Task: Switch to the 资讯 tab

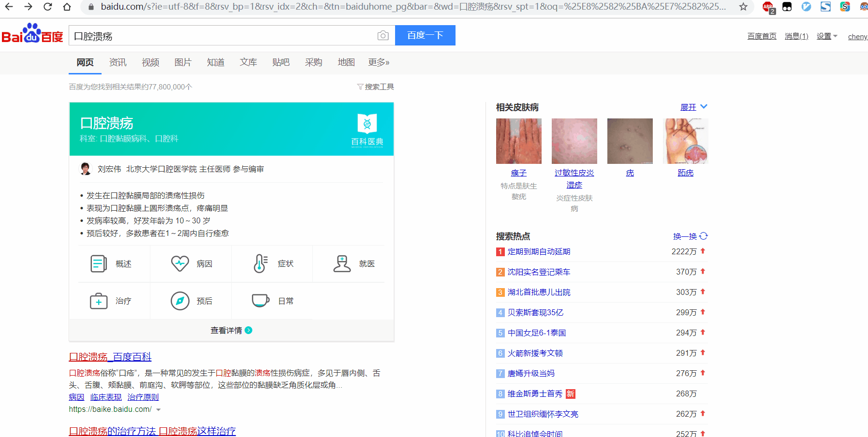Action: tap(118, 62)
